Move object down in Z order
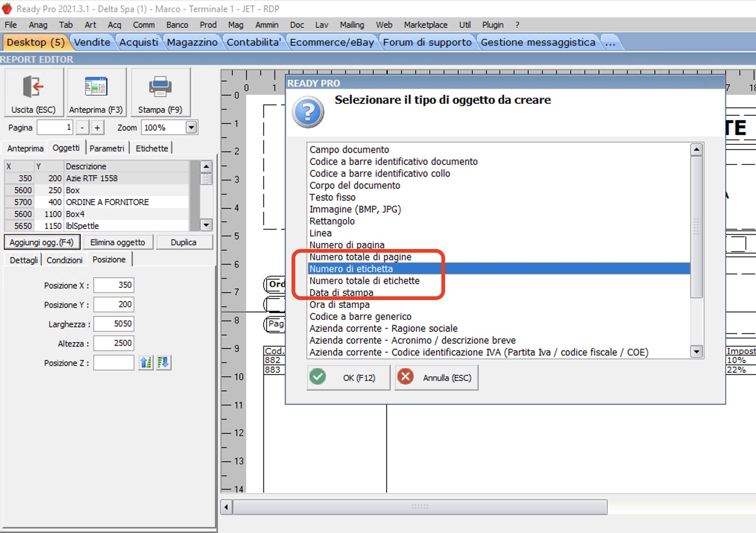The height and width of the screenshot is (533, 756). click(164, 362)
